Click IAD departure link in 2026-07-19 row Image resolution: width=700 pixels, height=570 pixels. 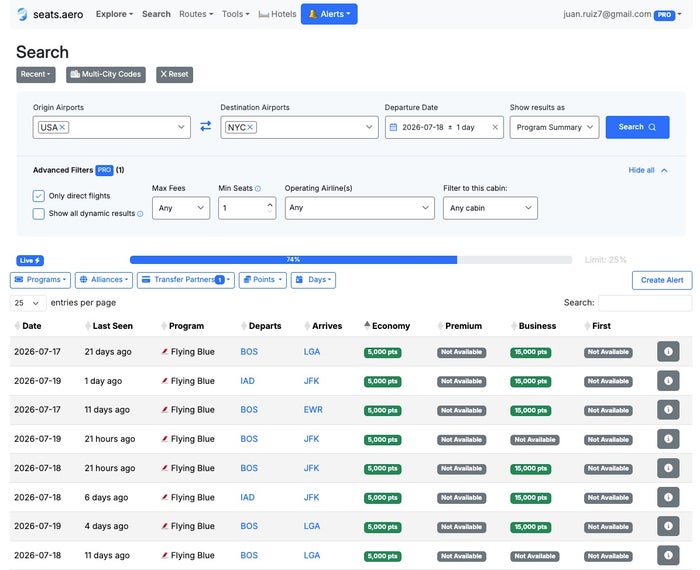pos(247,381)
